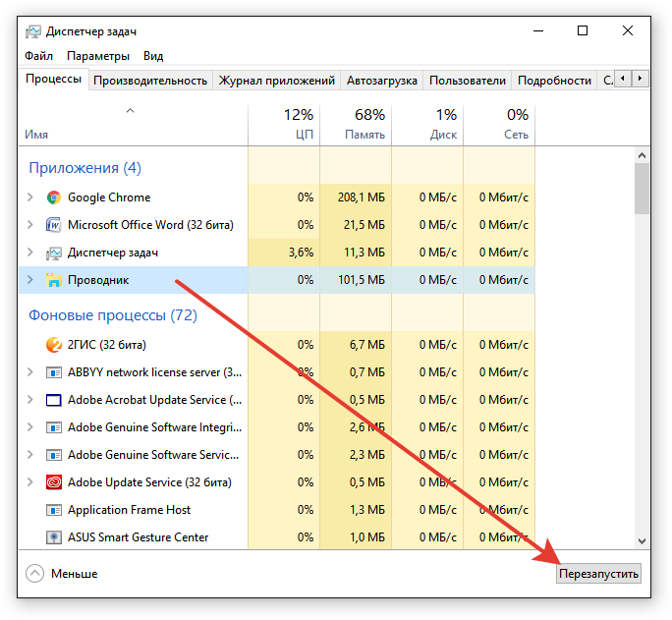Sort by the Память column header
This screenshot has width=672, height=620.
(x=356, y=125)
